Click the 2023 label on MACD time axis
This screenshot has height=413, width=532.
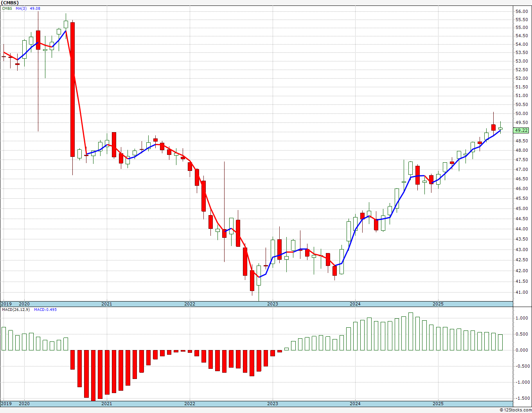point(273,404)
